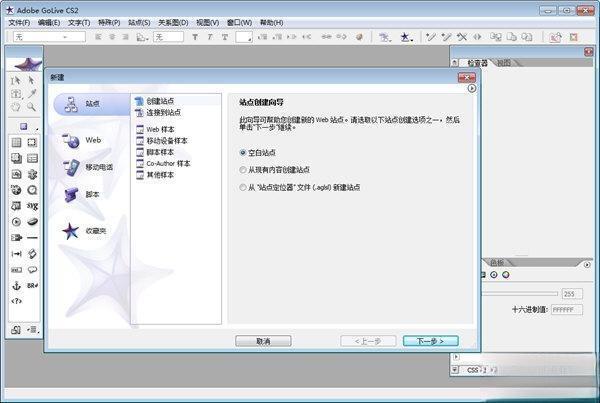This screenshot has width=600, height=403.
Task: Pick the standard arrow cursor tool
Action: coord(31,80)
